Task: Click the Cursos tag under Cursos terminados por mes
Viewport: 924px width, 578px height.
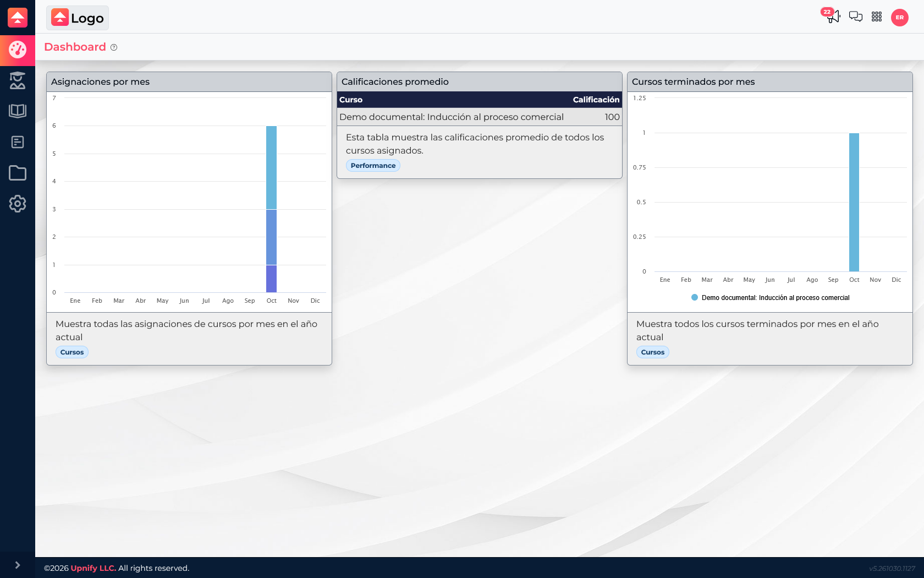Action: [x=653, y=352]
